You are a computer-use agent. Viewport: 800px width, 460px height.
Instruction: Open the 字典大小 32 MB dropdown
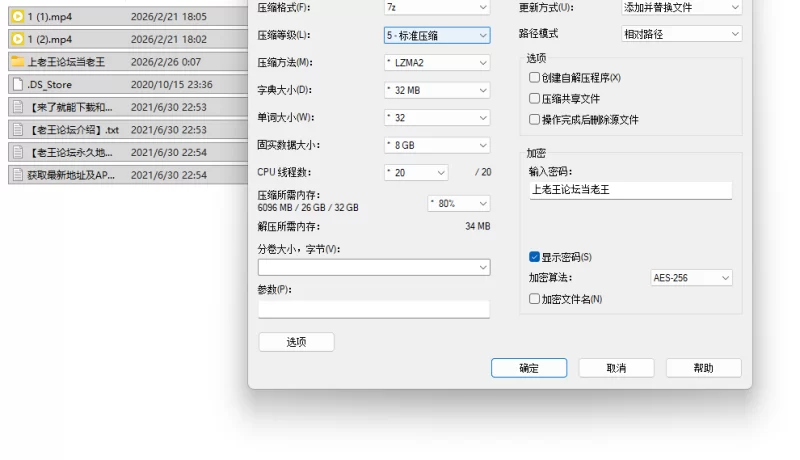pyautogui.click(x=437, y=90)
